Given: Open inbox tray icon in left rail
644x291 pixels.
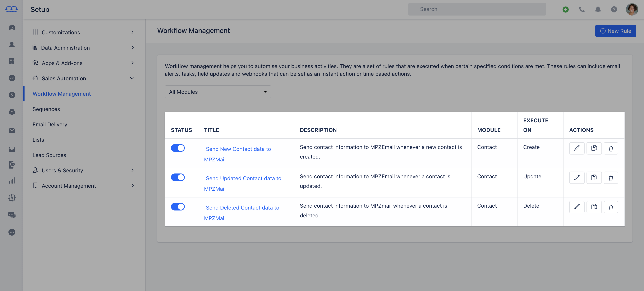Looking at the screenshot, I should (12, 149).
